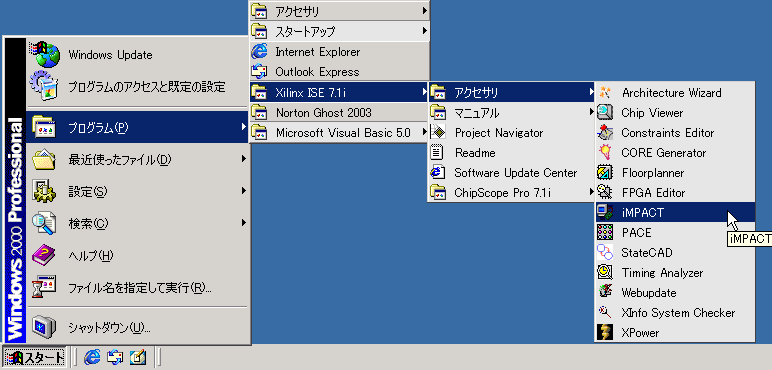Expand Microsoft Visual Basic 5.0 submenu arrow
The height and width of the screenshot is (370, 772).
click(x=424, y=132)
